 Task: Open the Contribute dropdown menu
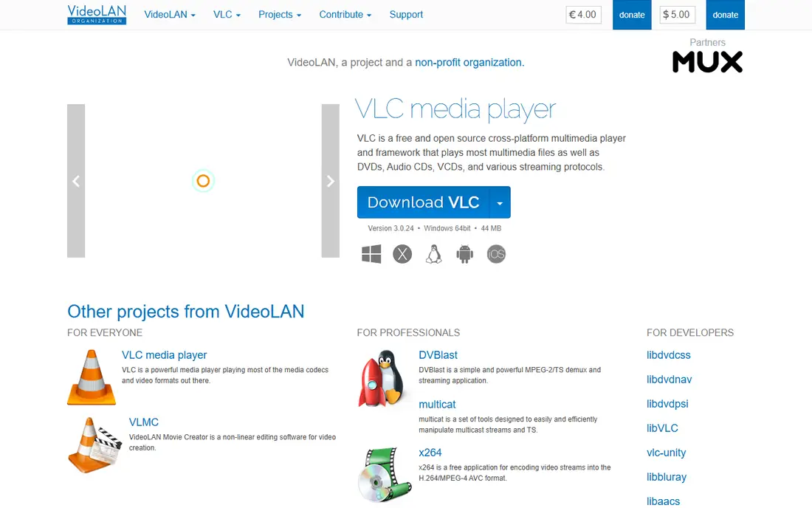tap(345, 15)
